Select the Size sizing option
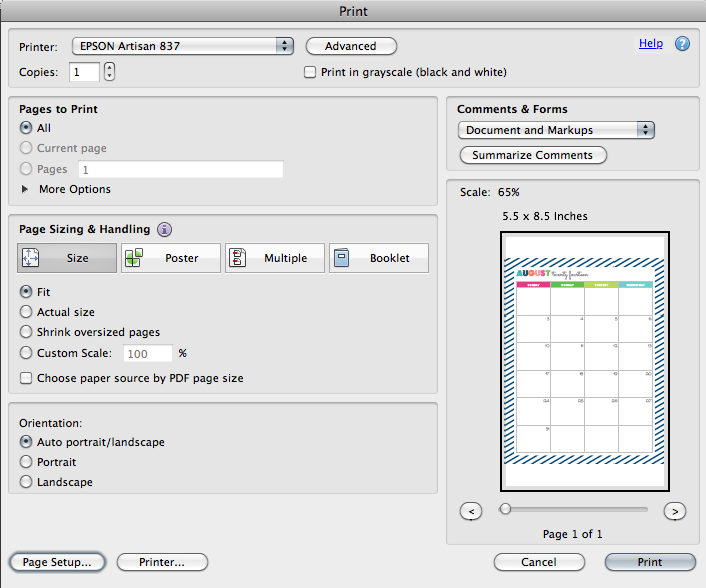This screenshot has height=588, width=706. coord(67,258)
